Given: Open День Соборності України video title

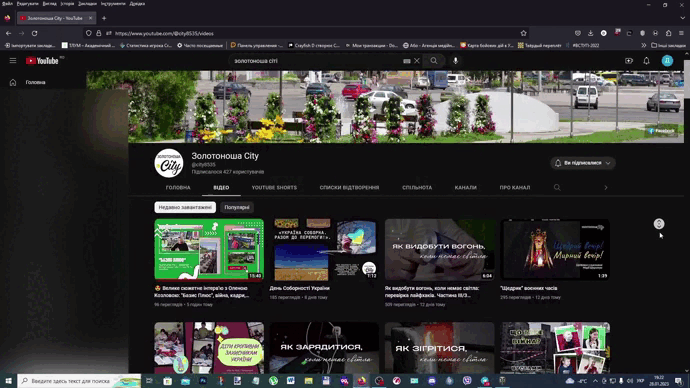Looking at the screenshot, I should click(300, 289).
